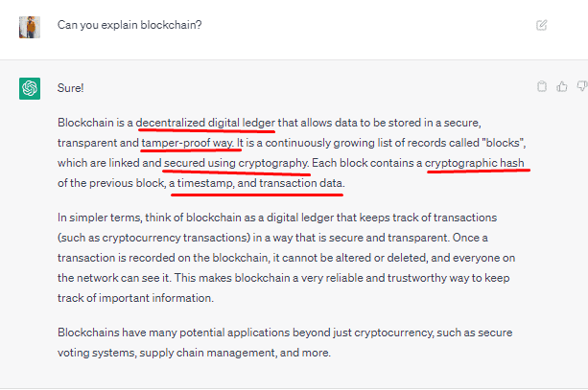Screen dimensions: 588x390
Task: Click the ChatGPT logo avatar
Action: (30, 88)
